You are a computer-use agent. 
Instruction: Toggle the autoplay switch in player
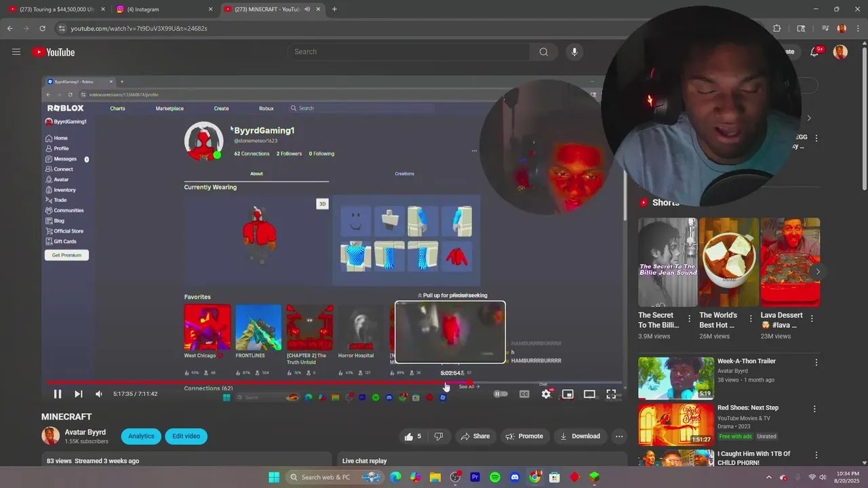click(500, 394)
